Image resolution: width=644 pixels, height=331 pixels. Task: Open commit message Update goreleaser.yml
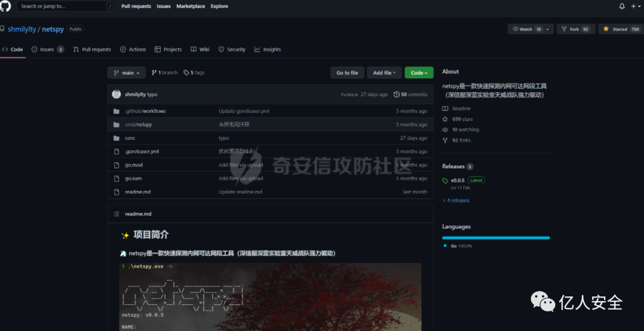(244, 111)
